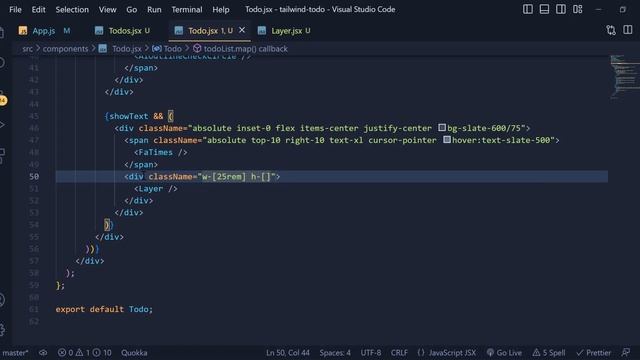Image resolution: width=640 pixels, height=360 pixels.
Task: Click the components breadcrumb
Action: [65, 49]
